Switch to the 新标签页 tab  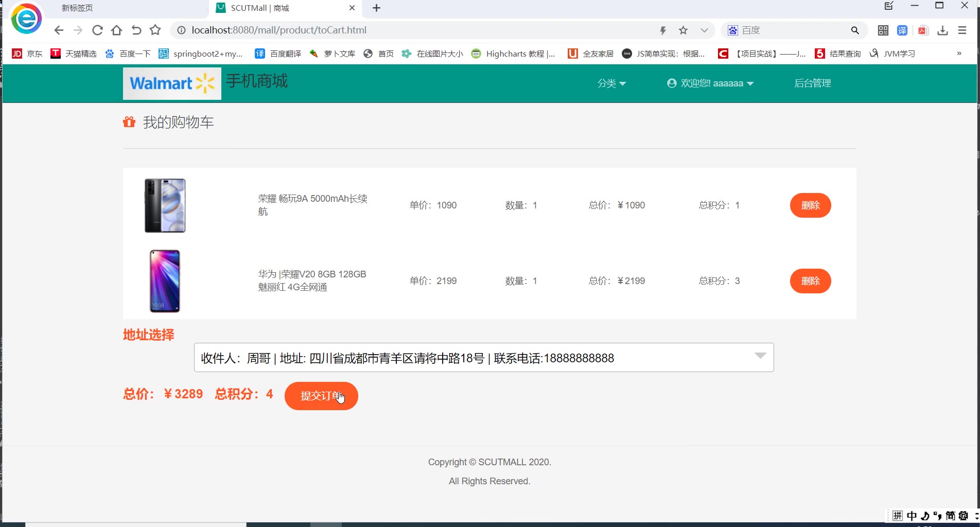tap(77, 8)
